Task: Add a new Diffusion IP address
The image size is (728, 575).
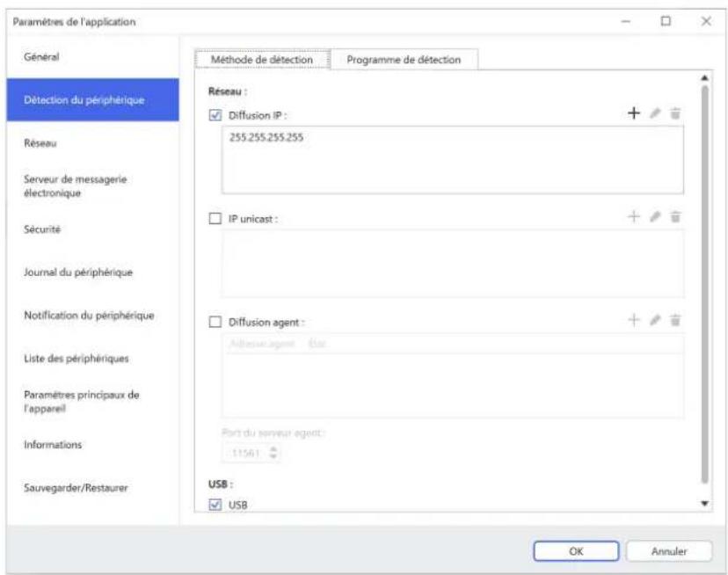Action: tap(634, 113)
